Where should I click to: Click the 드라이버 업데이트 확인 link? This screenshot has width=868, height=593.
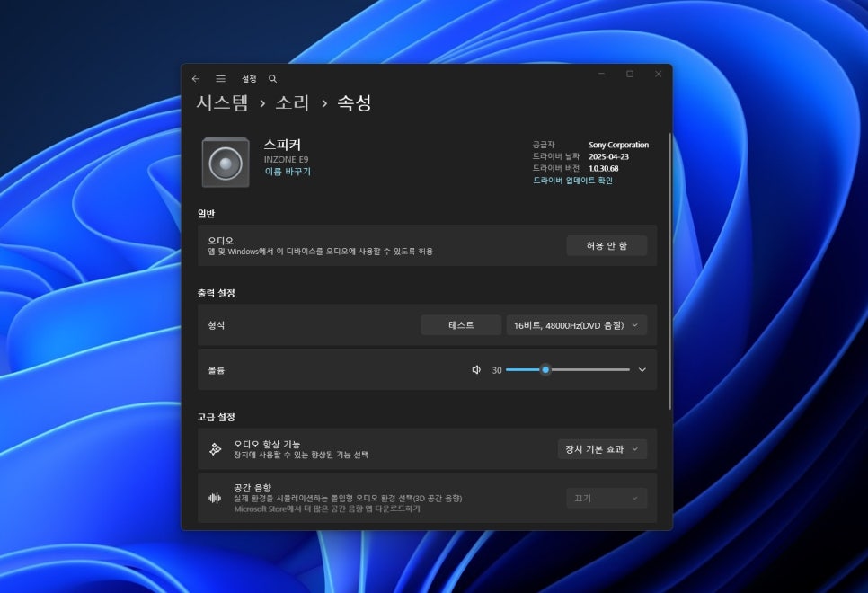click(x=572, y=181)
